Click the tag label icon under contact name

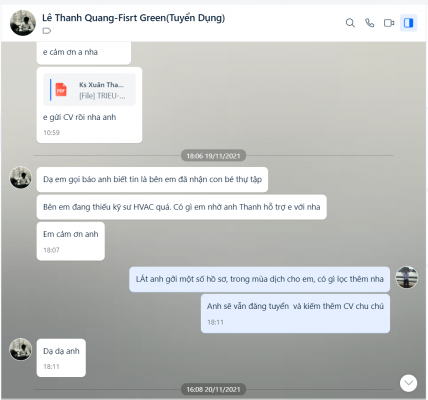tap(47, 31)
